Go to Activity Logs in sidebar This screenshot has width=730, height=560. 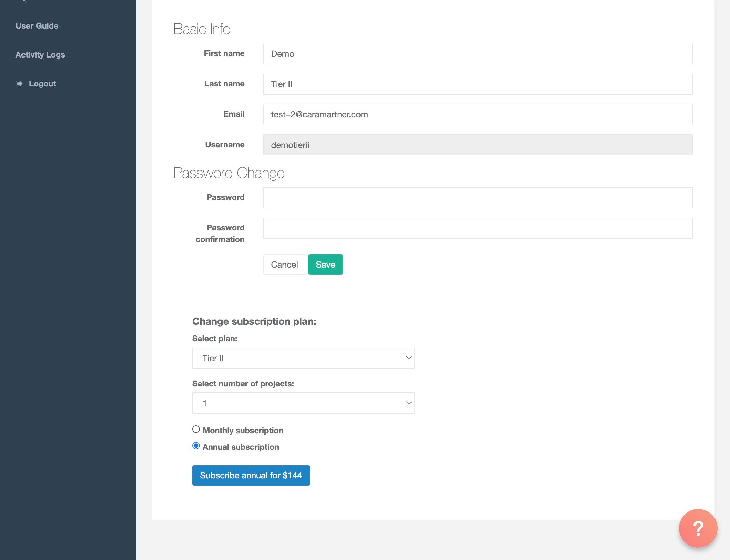[40, 55]
